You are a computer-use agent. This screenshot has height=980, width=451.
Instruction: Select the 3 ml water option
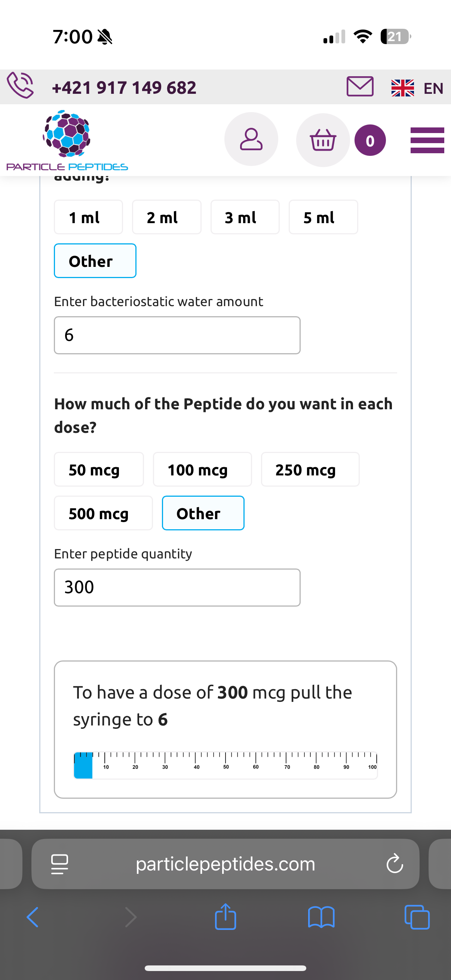[245, 217]
